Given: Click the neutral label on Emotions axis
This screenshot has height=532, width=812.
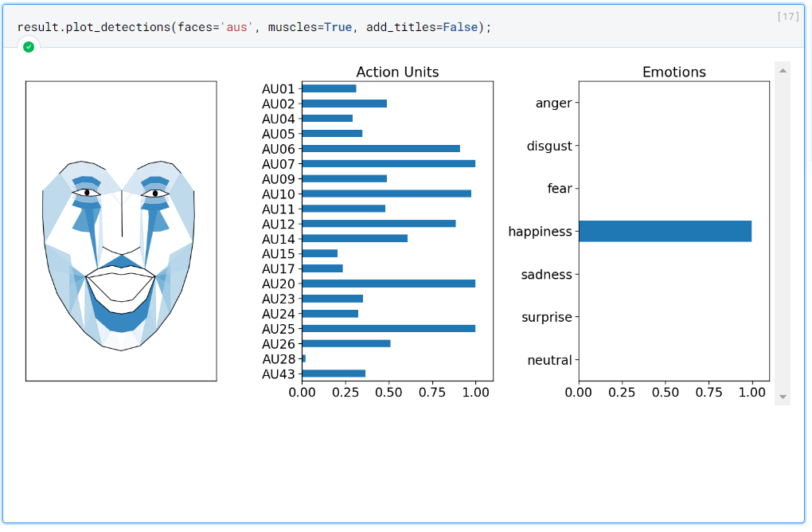Looking at the screenshot, I should (x=549, y=360).
